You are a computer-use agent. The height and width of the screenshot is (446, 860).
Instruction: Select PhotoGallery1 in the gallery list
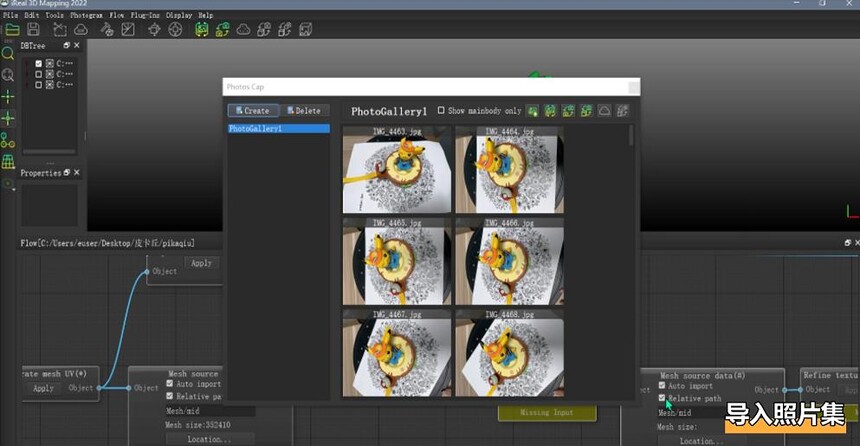pyautogui.click(x=279, y=128)
